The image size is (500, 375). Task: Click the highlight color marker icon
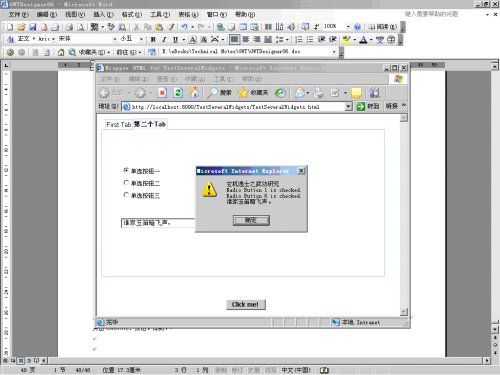[x=346, y=40]
